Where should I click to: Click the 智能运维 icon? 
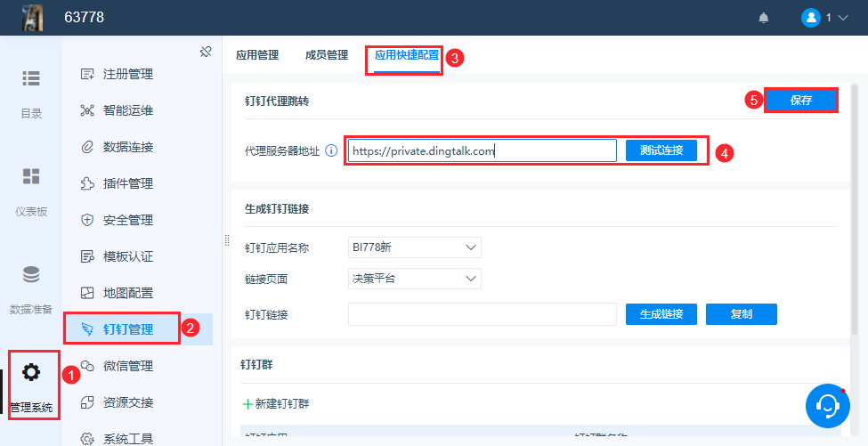pos(87,110)
